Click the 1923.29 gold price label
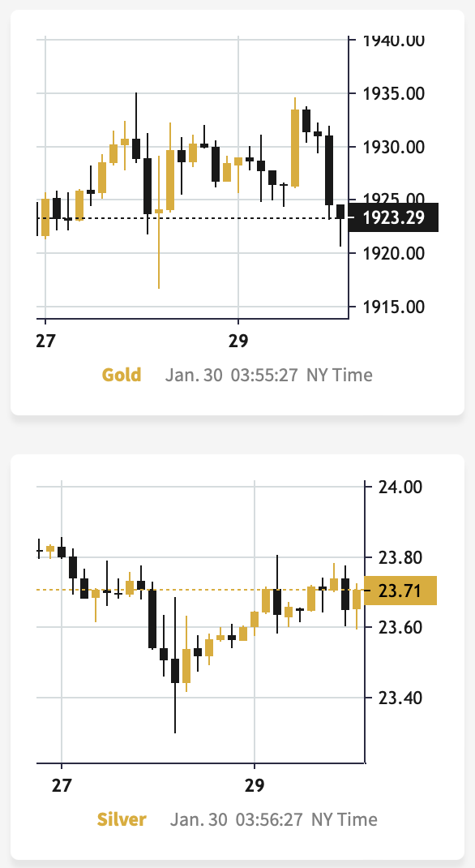Viewport: 475px width, 868px height. click(x=394, y=217)
